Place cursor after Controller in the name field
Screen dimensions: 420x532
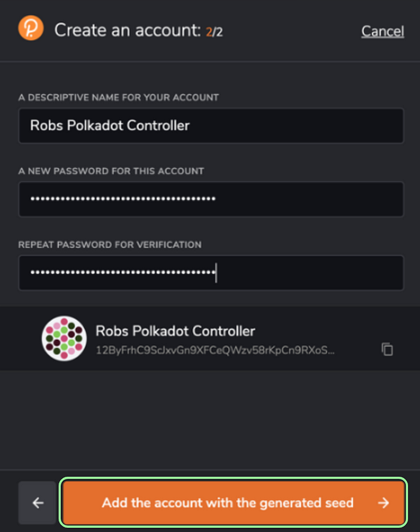(191, 125)
